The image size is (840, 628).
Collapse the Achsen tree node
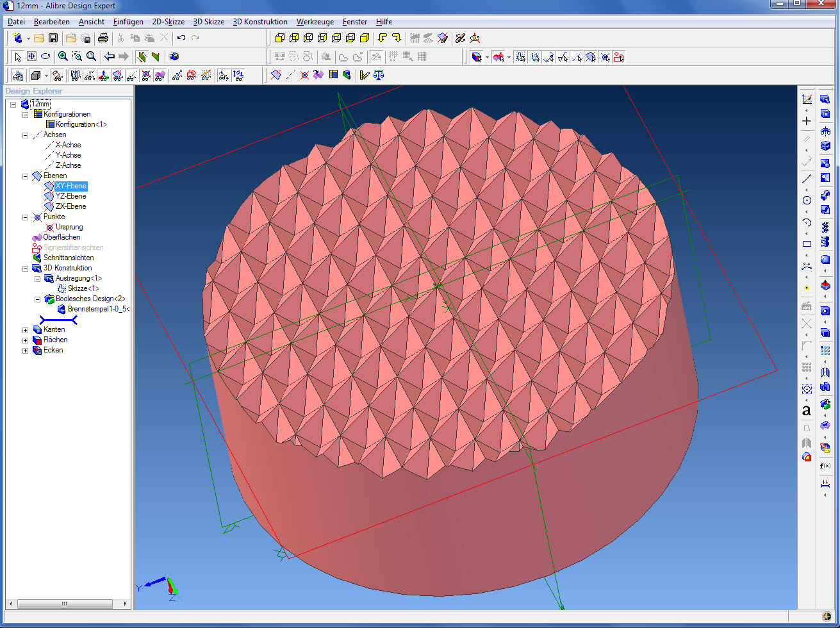coord(26,135)
